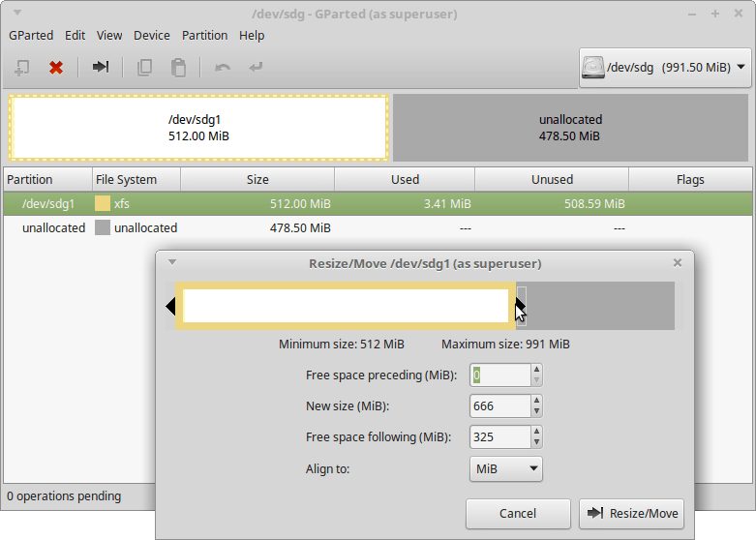Screen dimensions: 756x540
Task: Click the 'Minimum size: 512 MiB' label
Action: [x=342, y=345]
